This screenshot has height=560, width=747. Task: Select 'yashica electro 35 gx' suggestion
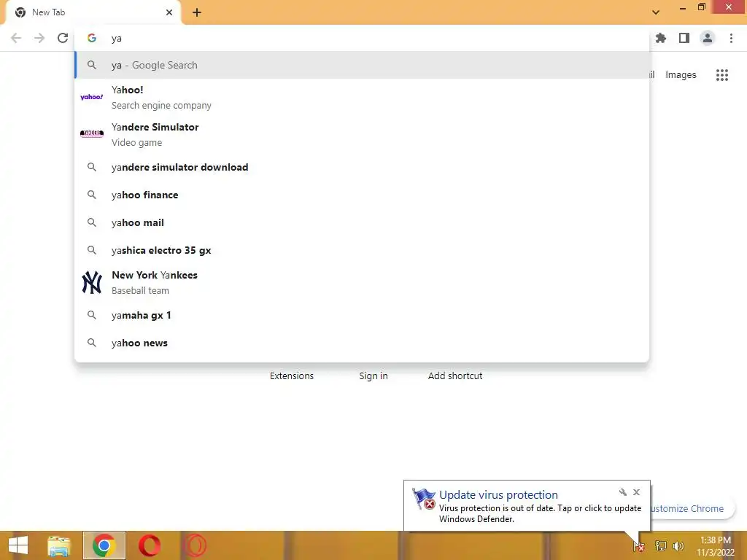362,250
